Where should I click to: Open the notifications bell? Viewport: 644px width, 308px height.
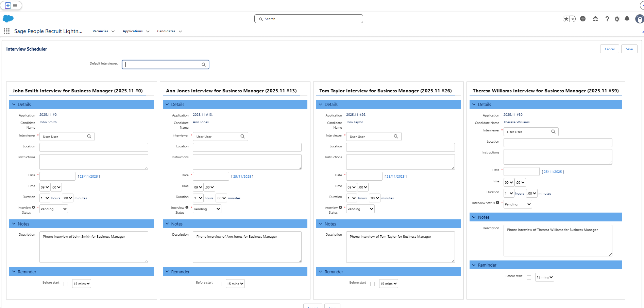pos(627,19)
